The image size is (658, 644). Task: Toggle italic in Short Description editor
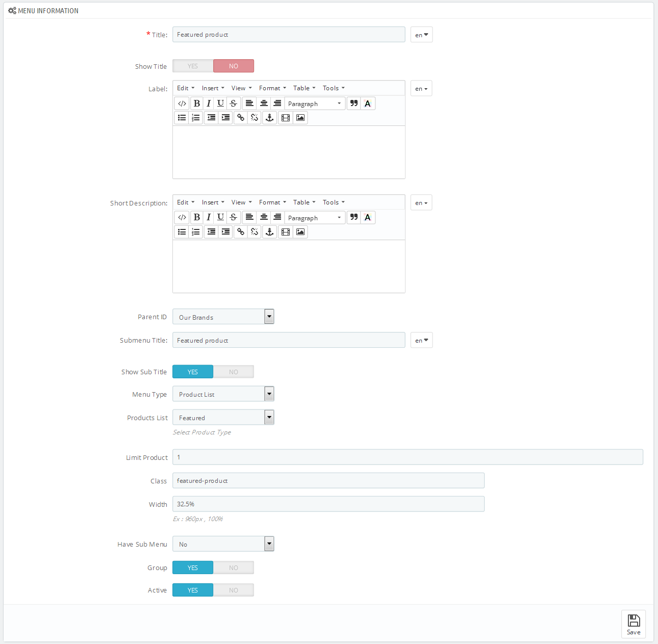(209, 218)
